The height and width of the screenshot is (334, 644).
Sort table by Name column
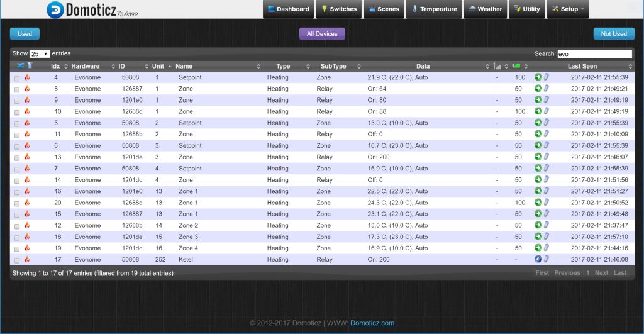184,66
